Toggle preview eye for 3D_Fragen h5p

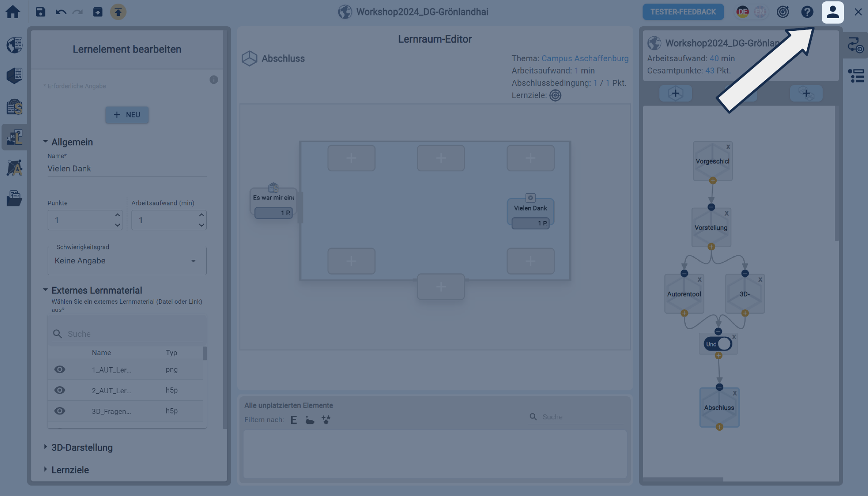pos(60,411)
